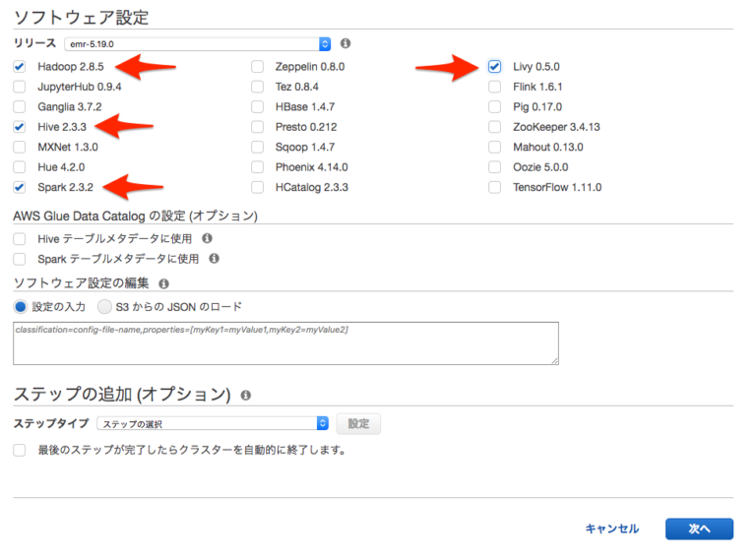Open the step type selection dropdown
The image size is (756, 560).
213,423
